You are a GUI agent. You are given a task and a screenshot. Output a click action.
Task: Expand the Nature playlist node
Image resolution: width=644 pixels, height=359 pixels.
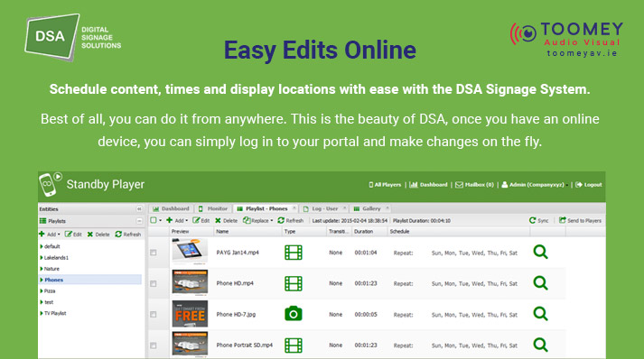[x=42, y=269]
